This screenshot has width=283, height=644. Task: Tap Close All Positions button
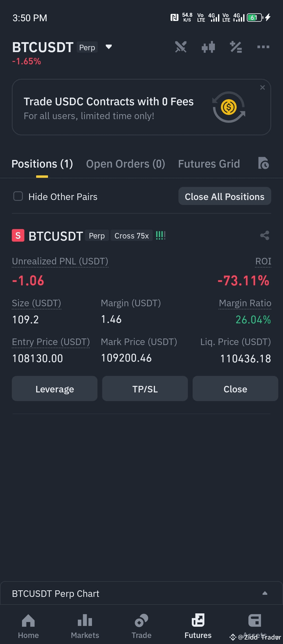(x=225, y=196)
